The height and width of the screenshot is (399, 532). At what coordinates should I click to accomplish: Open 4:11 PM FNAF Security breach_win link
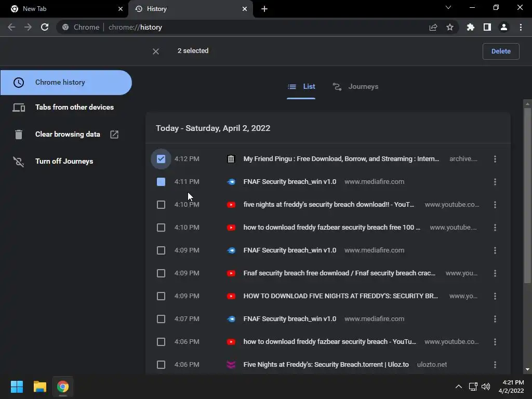(290, 182)
